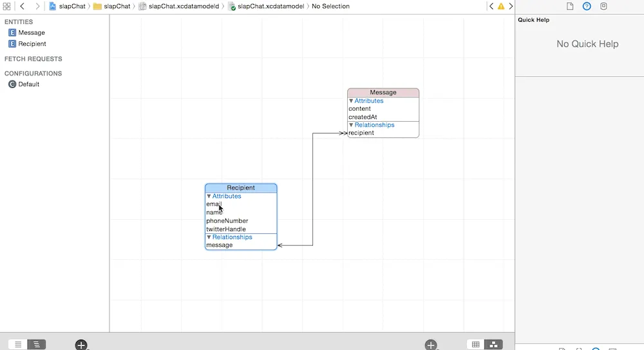
Task: Switch outline to hierarchical style
Action: pyautogui.click(x=37, y=345)
